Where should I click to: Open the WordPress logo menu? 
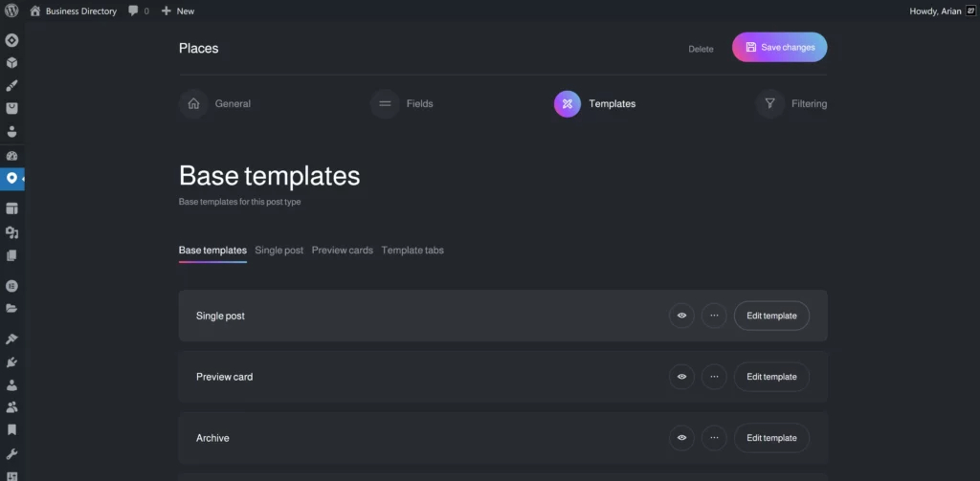[x=11, y=11]
